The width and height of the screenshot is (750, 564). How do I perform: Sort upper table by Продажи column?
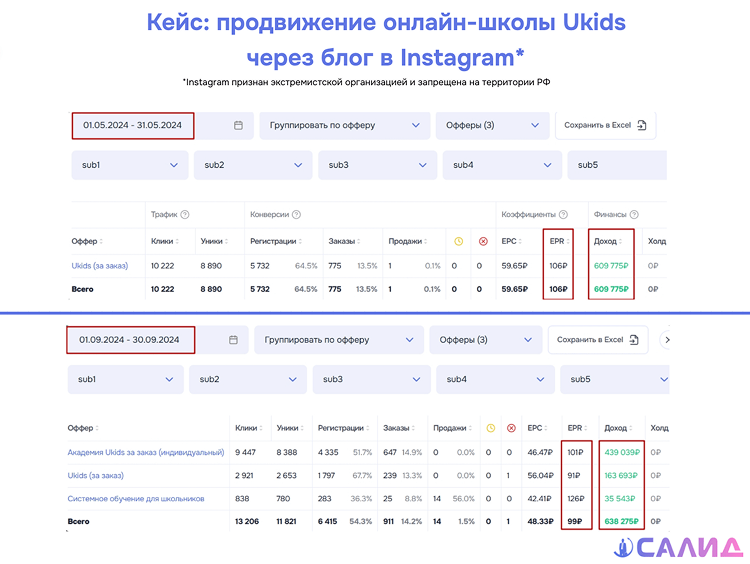408,241
